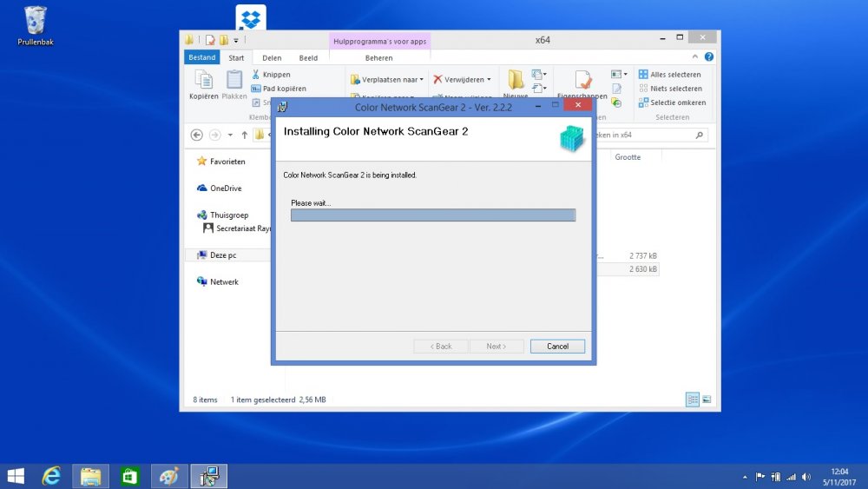This screenshot has height=489, width=868.
Task: Open the Windows Store taskbar icon
Action: coord(130,475)
